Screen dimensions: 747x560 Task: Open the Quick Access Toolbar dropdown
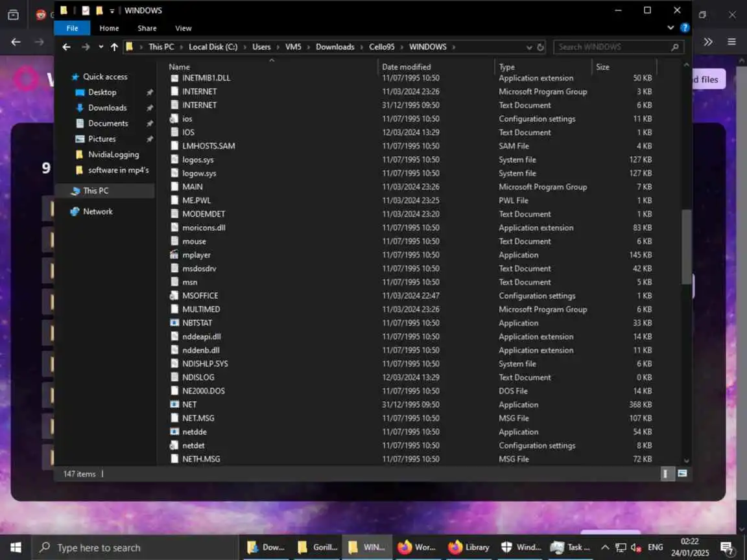click(x=112, y=10)
